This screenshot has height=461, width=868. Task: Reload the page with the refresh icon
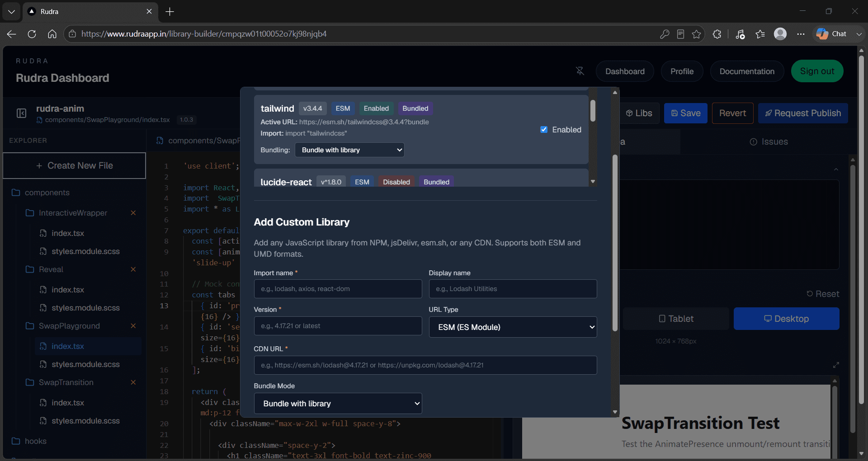coord(32,34)
